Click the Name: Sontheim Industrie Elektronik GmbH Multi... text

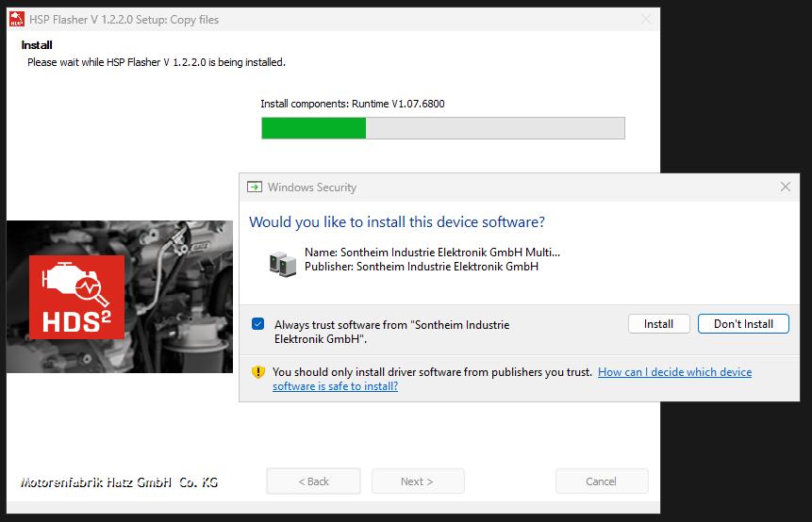pyautogui.click(x=433, y=252)
